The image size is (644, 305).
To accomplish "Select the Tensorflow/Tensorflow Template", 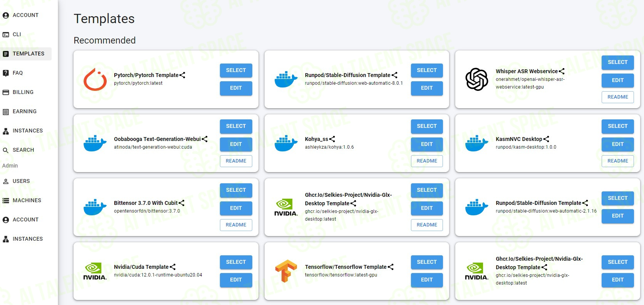I will [427, 262].
